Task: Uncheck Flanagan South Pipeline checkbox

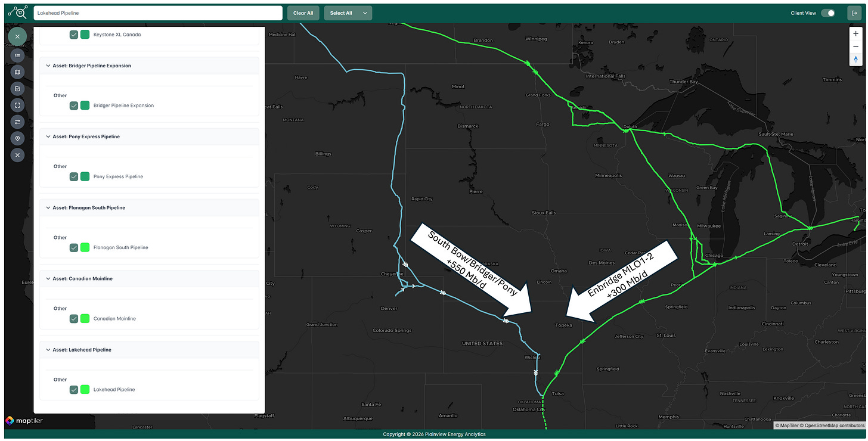Action: point(74,247)
